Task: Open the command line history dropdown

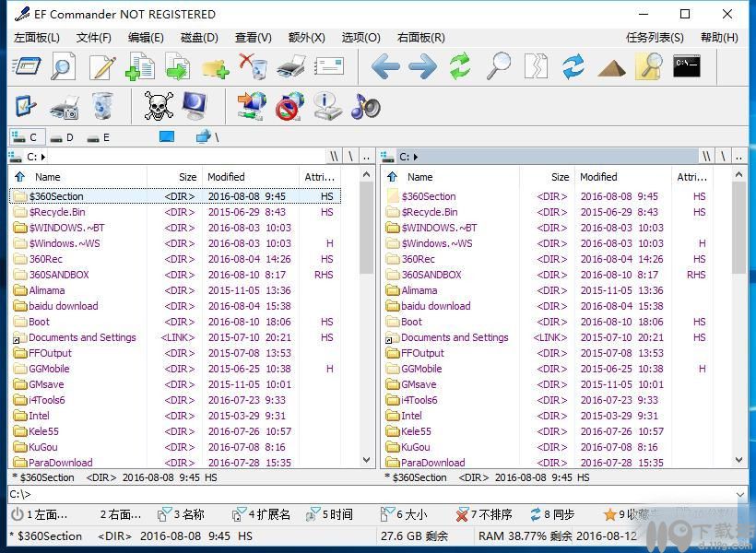Action: point(740,494)
